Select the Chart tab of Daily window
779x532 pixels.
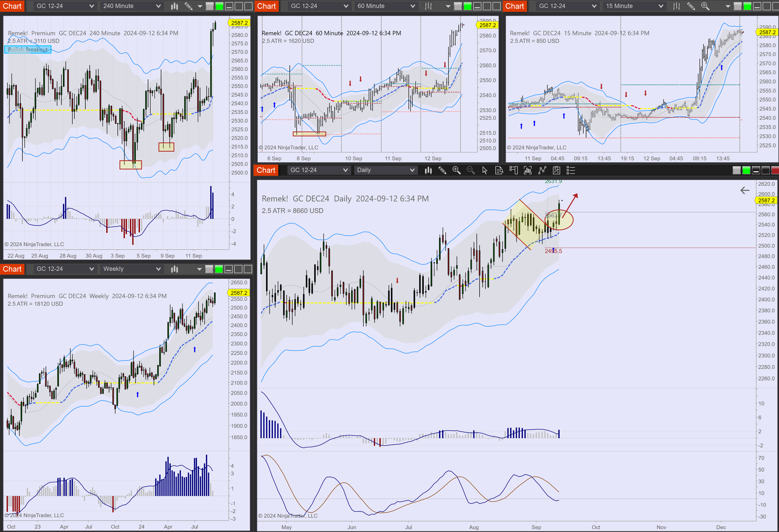click(x=266, y=170)
